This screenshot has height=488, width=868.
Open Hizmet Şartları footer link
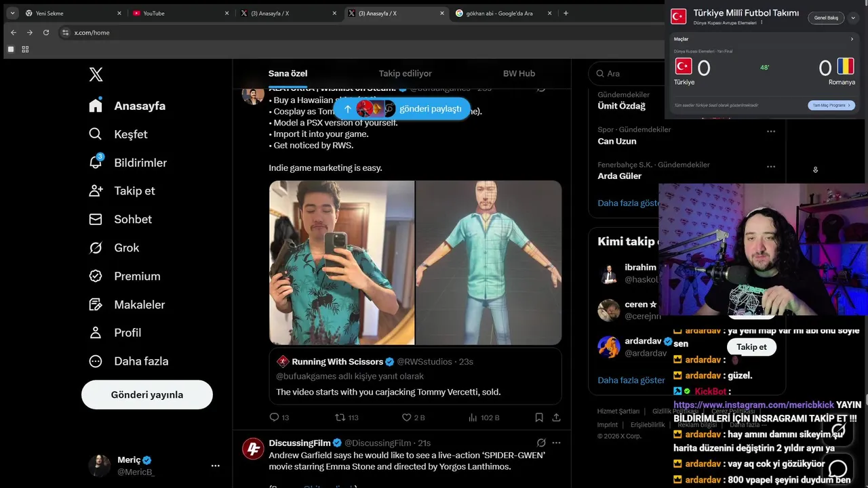coord(618,411)
